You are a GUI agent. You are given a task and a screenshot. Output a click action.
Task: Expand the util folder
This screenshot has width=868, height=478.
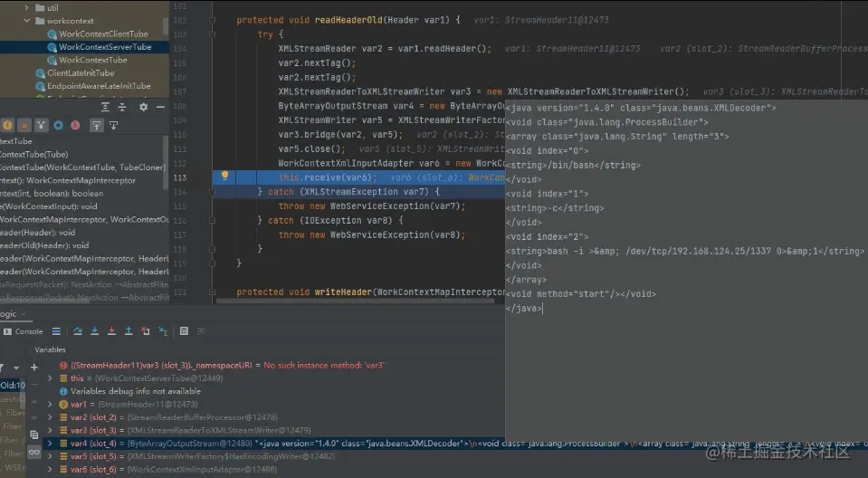26,8
